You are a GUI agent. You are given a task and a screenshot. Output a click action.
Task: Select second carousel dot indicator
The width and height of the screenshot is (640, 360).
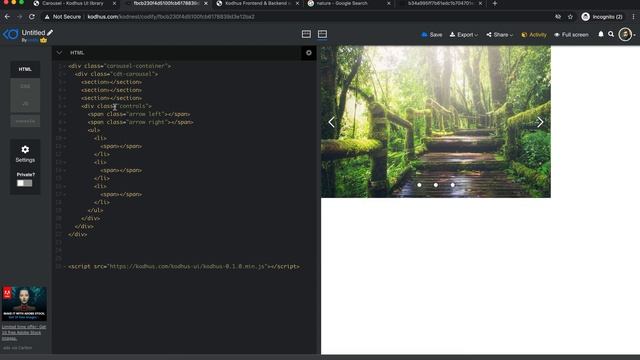point(436,185)
